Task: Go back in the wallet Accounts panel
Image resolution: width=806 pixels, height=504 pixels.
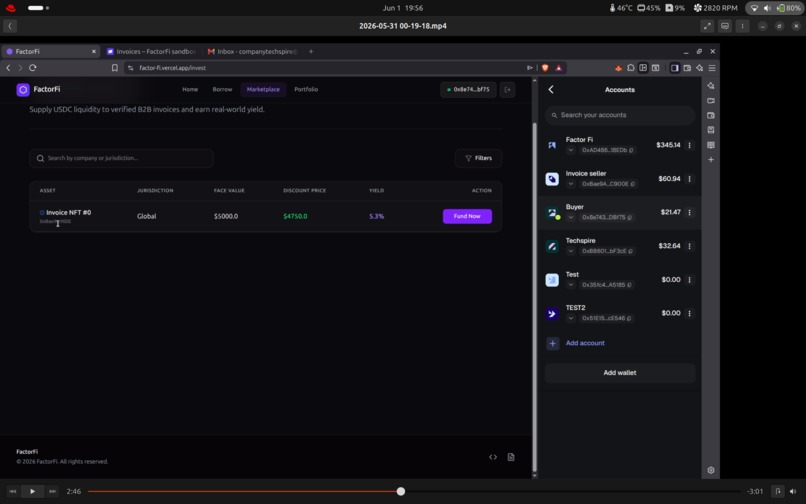Action: (x=551, y=89)
